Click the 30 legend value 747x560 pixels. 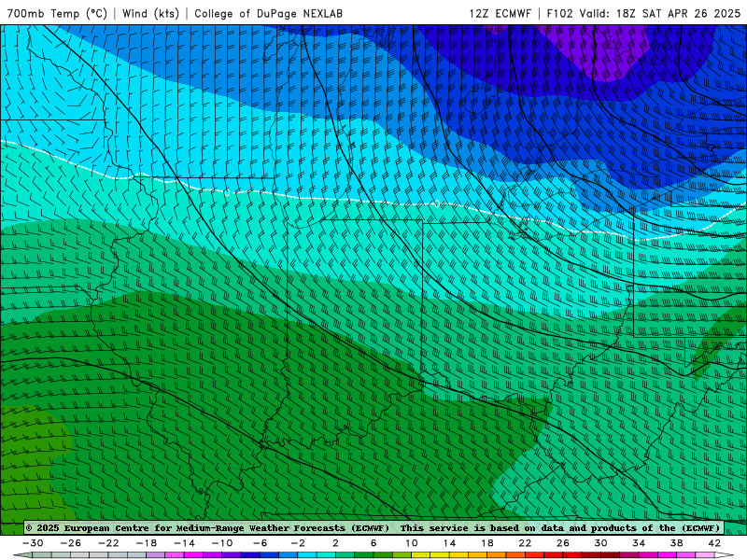(x=600, y=543)
